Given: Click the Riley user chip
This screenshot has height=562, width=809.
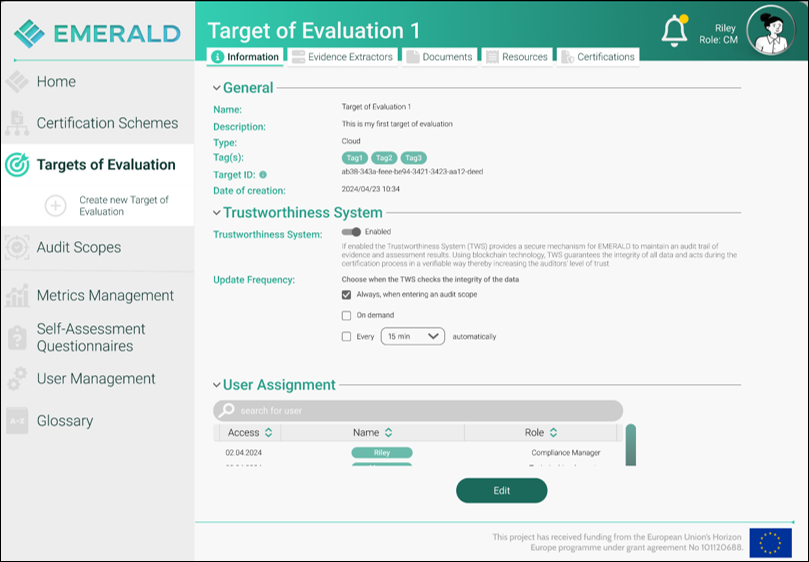Looking at the screenshot, I should pos(382,453).
